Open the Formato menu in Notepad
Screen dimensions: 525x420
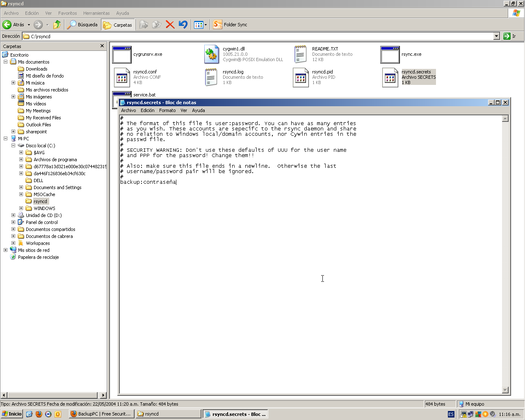(167, 110)
